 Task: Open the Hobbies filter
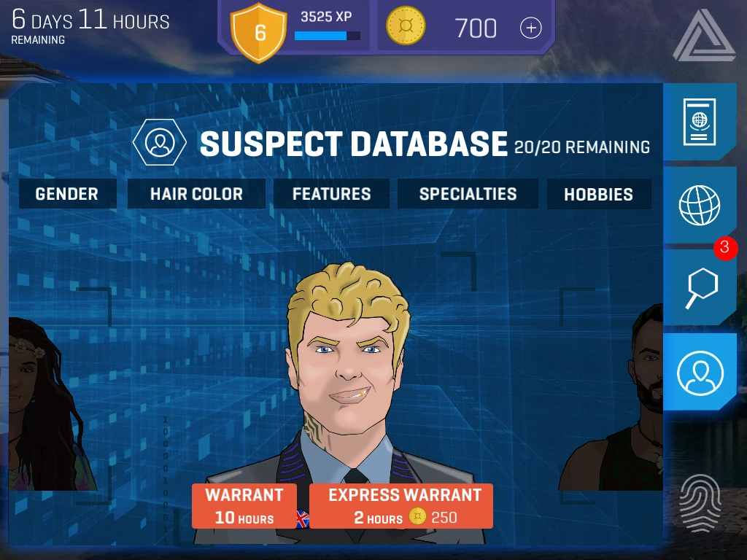tap(599, 194)
